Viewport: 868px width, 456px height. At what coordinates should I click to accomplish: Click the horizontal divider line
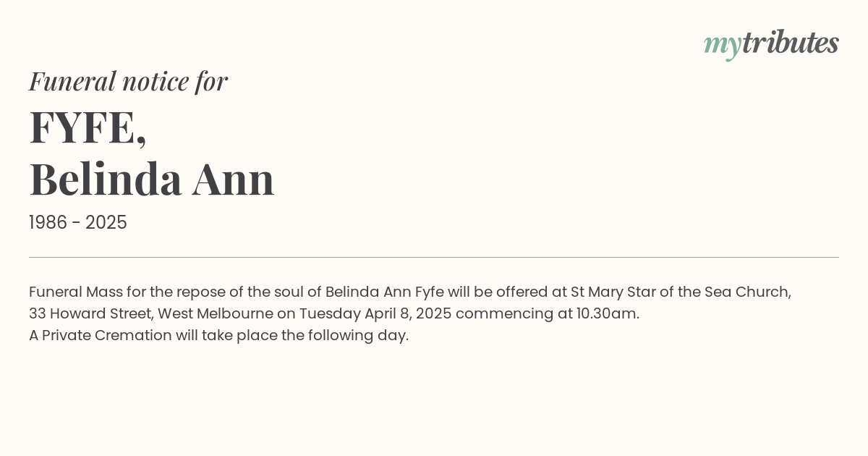434,257
